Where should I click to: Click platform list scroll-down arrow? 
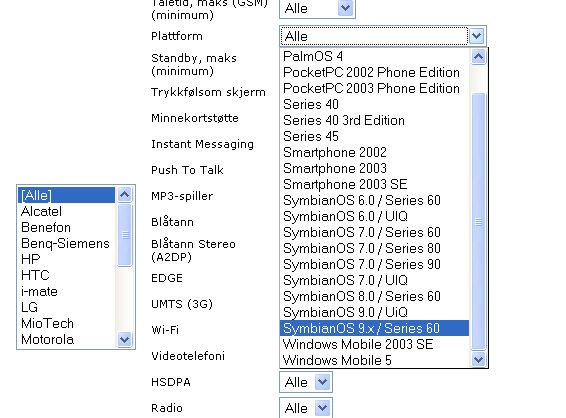478,360
